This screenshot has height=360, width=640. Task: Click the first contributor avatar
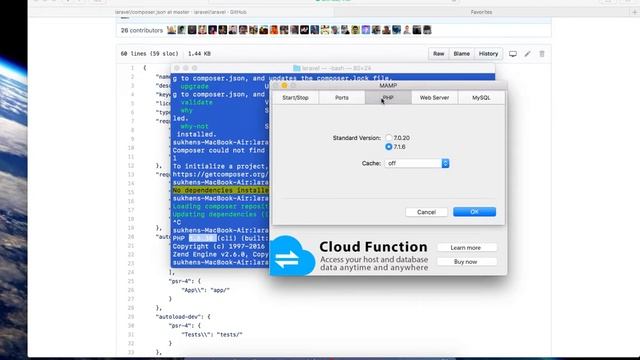(x=171, y=30)
